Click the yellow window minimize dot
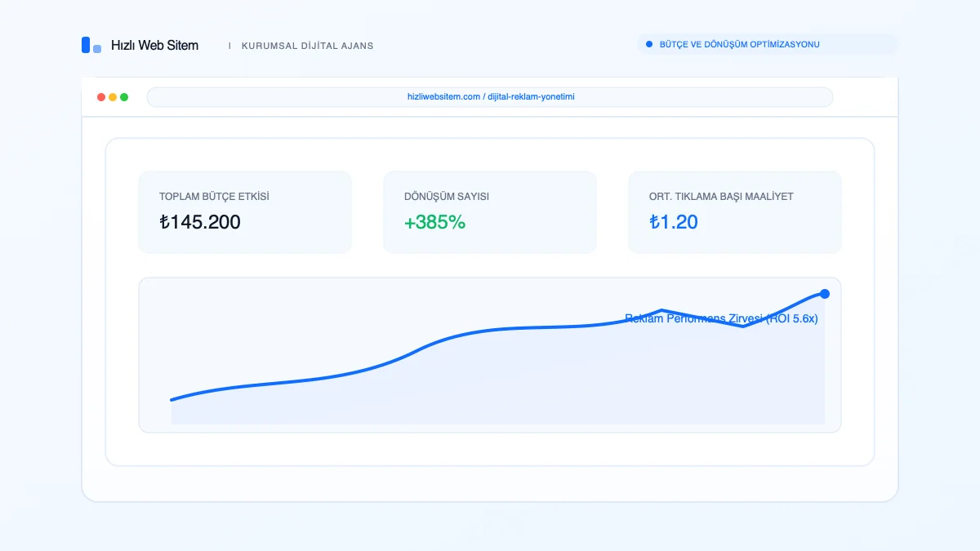 (x=113, y=97)
